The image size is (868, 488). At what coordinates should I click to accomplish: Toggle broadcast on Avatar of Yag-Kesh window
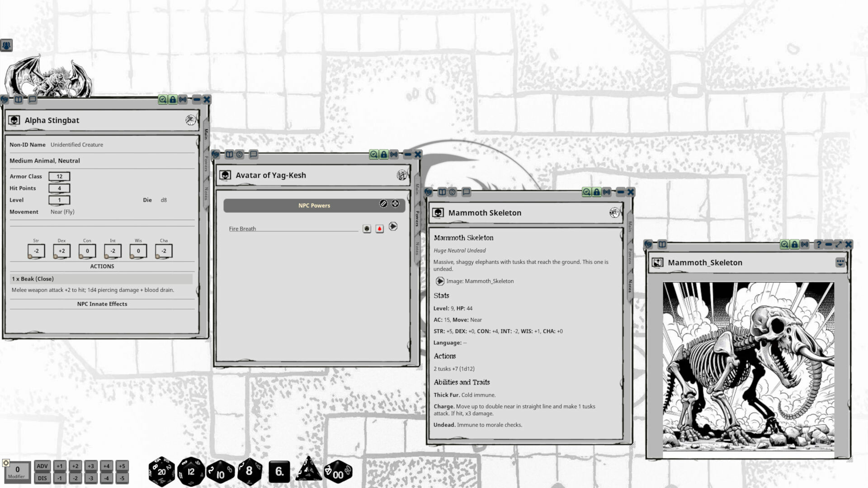click(394, 154)
